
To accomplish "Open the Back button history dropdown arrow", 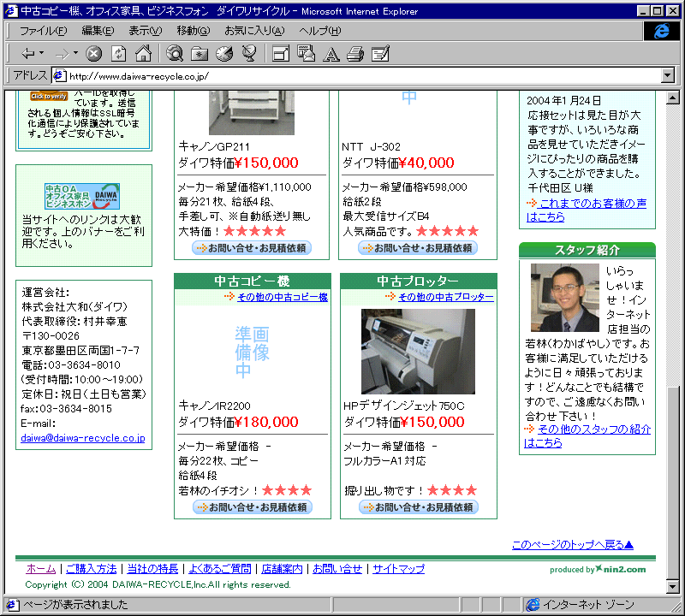I will click(x=41, y=53).
